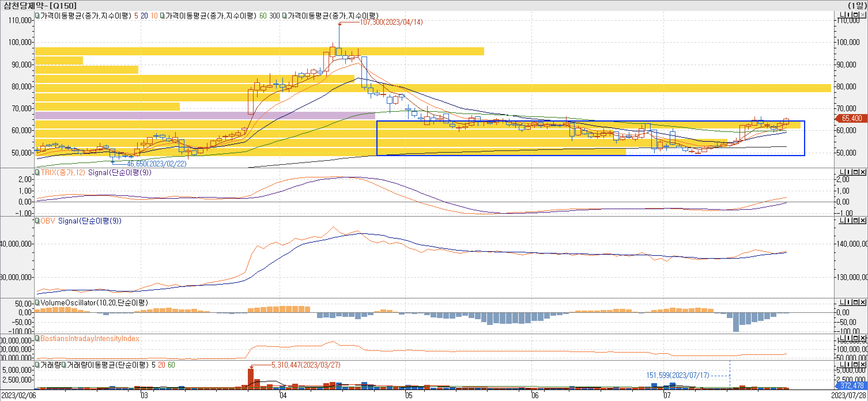
Task: Click the L-shaped icon in volume panel
Action: [x=842, y=365]
